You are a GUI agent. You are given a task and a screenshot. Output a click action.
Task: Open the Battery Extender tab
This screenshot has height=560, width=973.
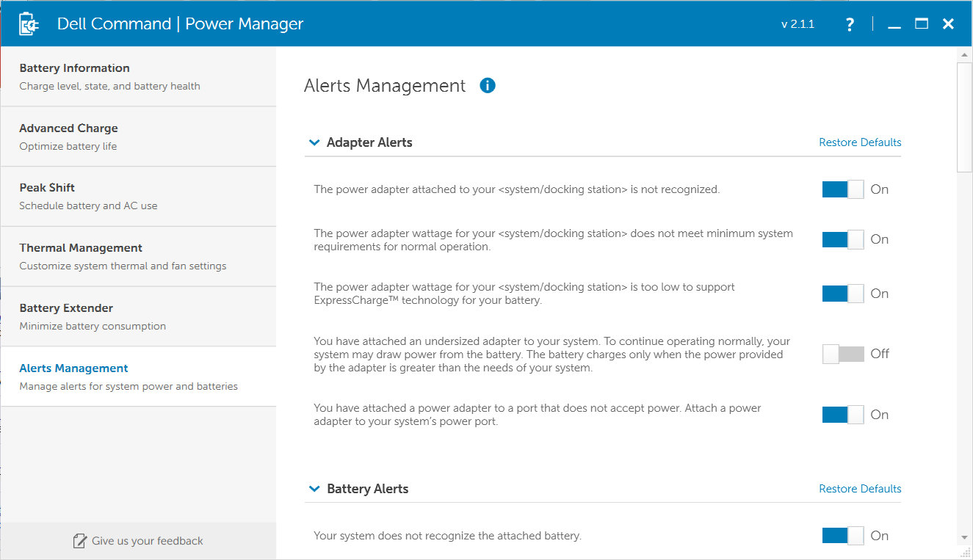pyautogui.click(x=138, y=316)
